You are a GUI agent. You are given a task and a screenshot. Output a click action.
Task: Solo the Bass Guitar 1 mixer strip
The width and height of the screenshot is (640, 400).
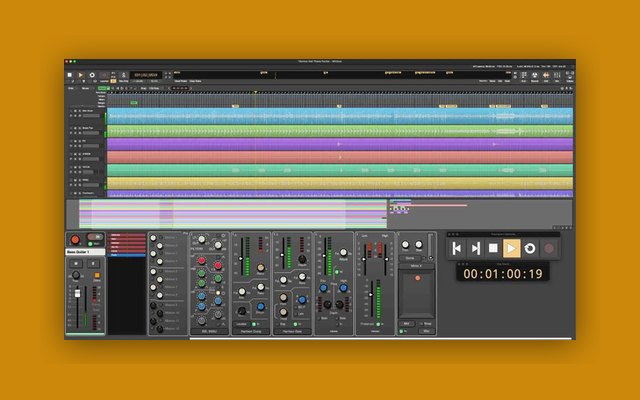(93, 264)
